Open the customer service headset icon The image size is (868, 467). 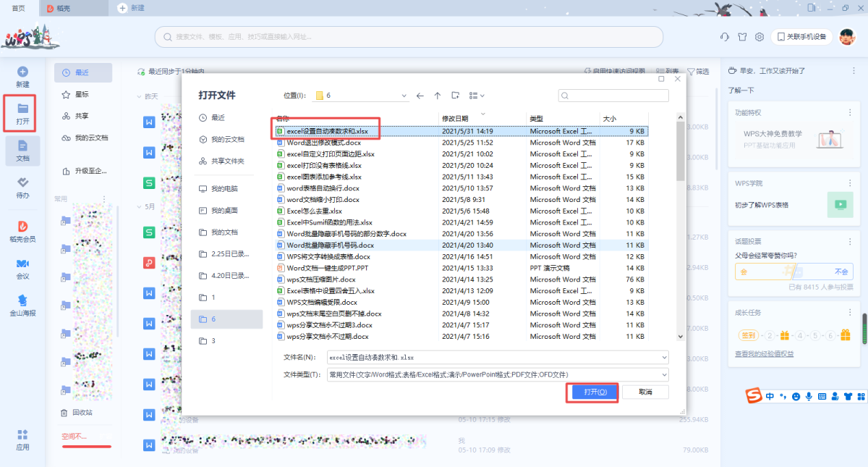click(724, 37)
